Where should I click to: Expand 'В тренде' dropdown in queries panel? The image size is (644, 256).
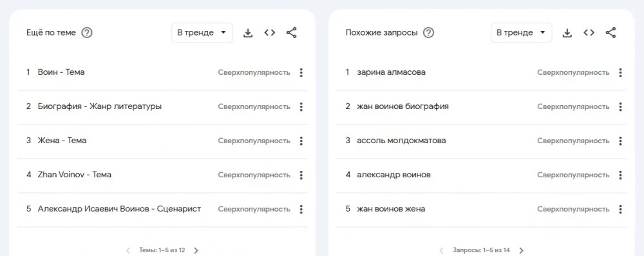[x=521, y=33]
